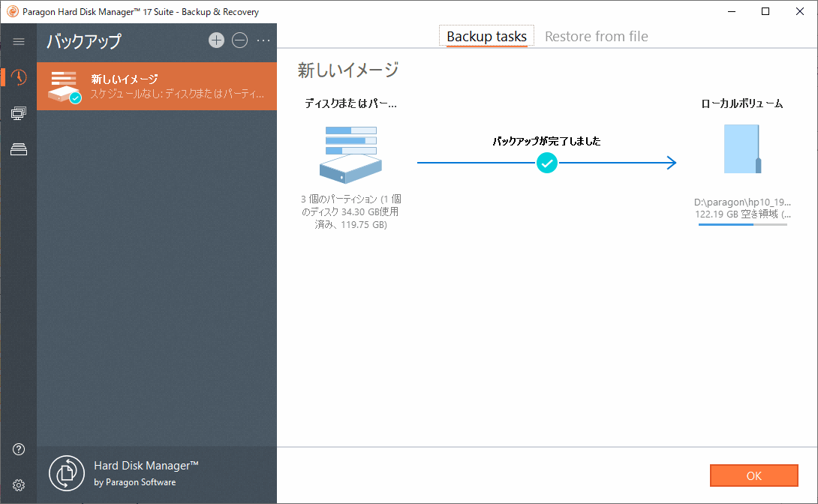The height and width of the screenshot is (504, 818).
Task: Open application settings
Action: [x=17, y=484]
